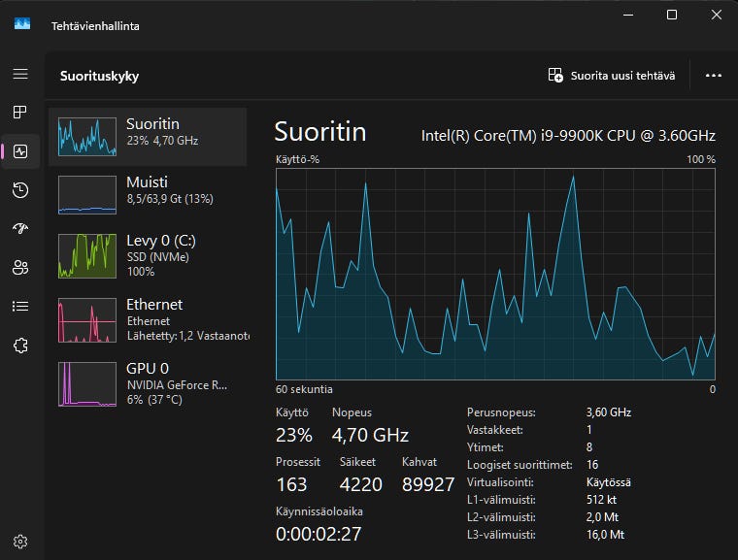Image resolution: width=738 pixels, height=560 pixels.
Task: Click the Käyttö-% graph label
Action: tap(297, 159)
